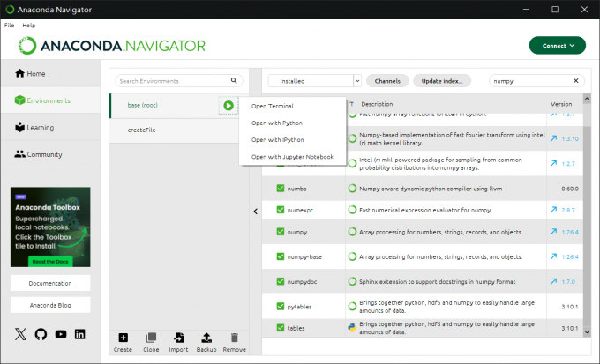Image resolution: width=600 pixels, height=364 pixels.
Task: Click the update arrow for numpydoc 1.7.0
Action: point(553,281)
